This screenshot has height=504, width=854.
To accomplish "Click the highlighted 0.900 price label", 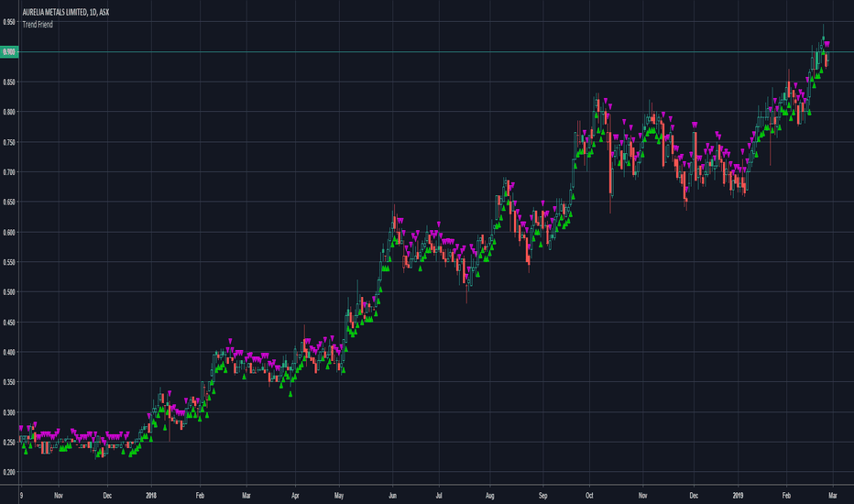I will [9, 52].
